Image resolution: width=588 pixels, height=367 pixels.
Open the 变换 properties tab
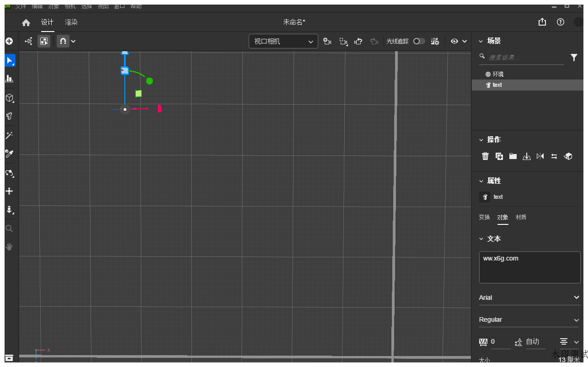point(485,218)
